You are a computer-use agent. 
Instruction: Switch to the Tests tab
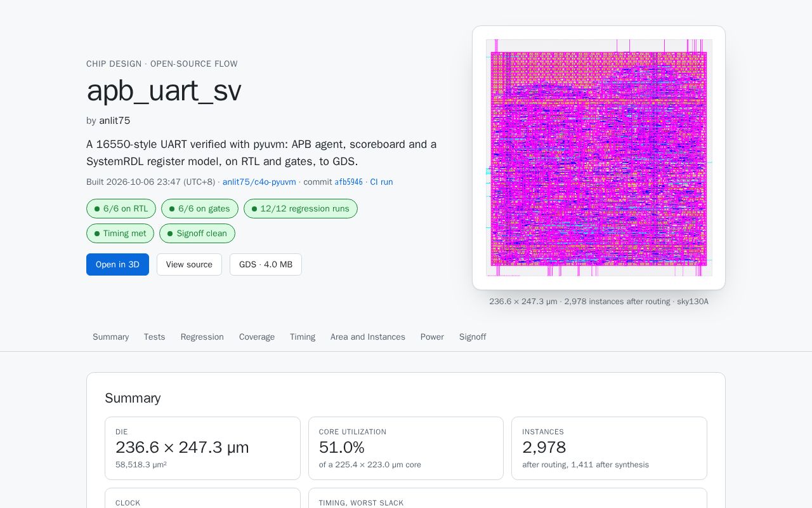coord(154,337)
